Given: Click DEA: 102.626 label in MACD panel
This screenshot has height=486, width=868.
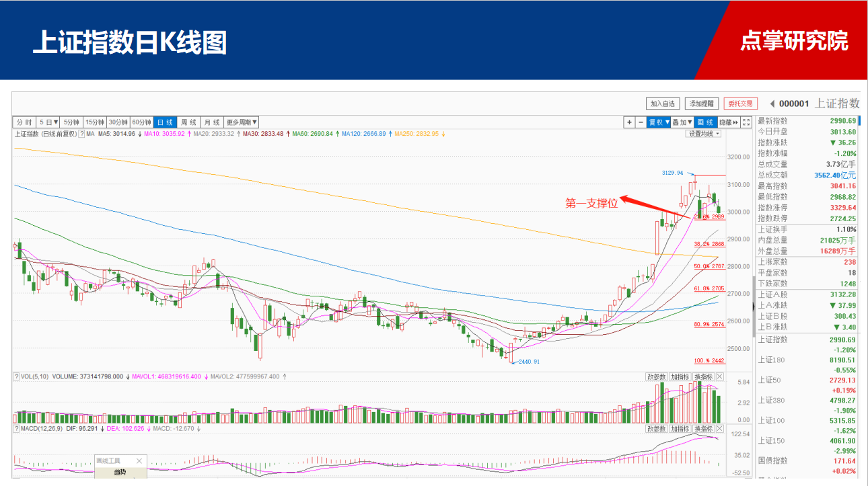Looking at the screenshot, I should point(126,428).
